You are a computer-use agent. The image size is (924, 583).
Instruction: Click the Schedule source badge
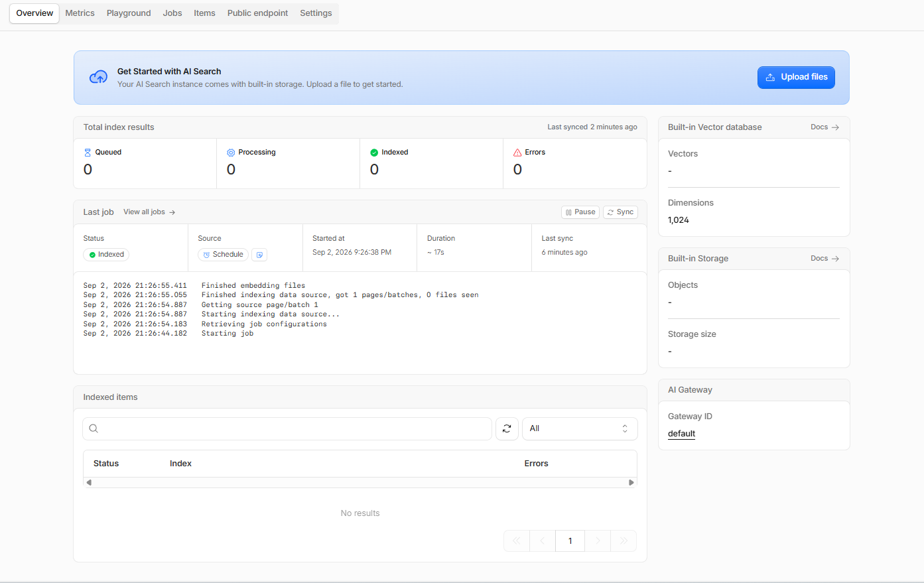[x=223, y=255]
